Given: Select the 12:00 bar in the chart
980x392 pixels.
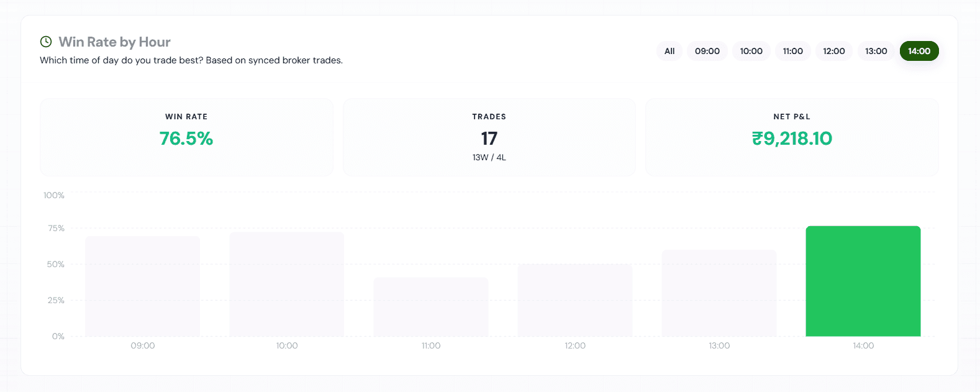Looking at the screenshot, I should pyautogui.click(x=575, y=300).
